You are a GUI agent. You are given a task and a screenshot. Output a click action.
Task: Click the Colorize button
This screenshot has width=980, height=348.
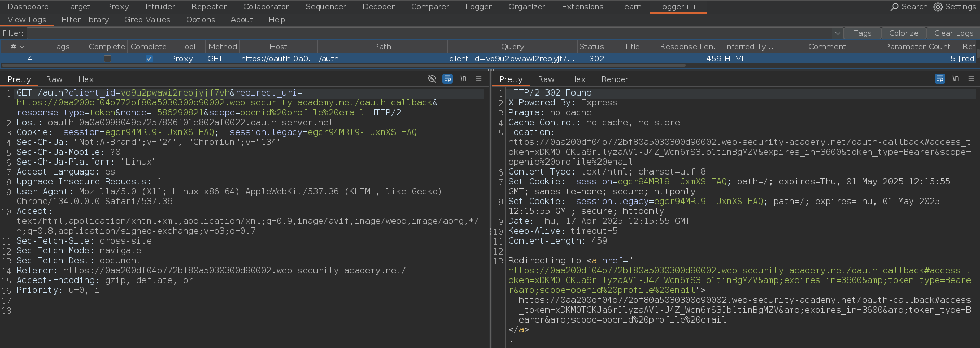click(x=903, y=33)
